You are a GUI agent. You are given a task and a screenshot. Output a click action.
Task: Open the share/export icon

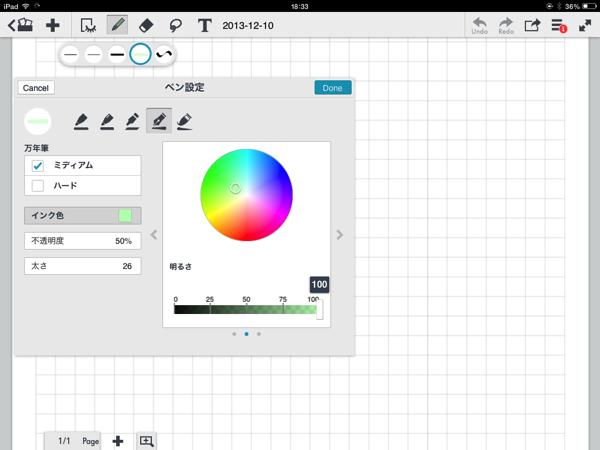(533, 25)
